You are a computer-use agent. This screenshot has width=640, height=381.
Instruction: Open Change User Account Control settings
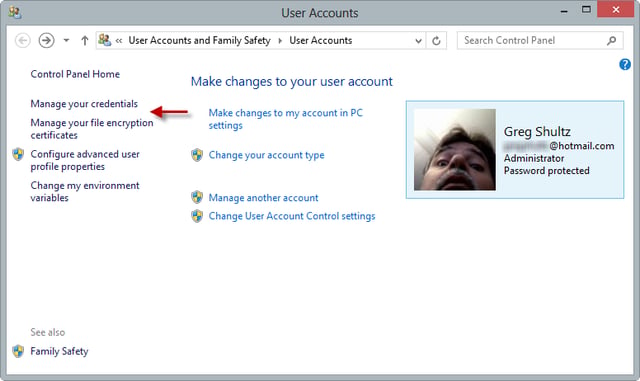click(x=292, y=216)
